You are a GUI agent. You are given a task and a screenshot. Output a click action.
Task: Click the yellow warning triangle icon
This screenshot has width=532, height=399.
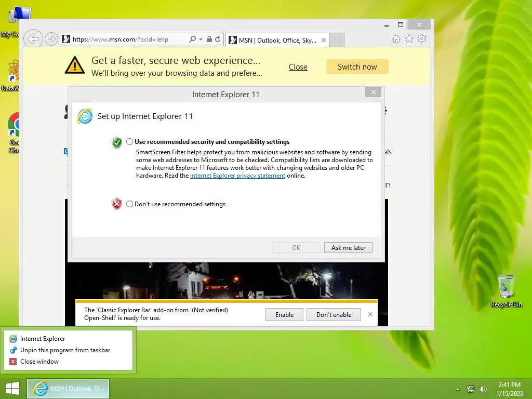coord(75,65)
